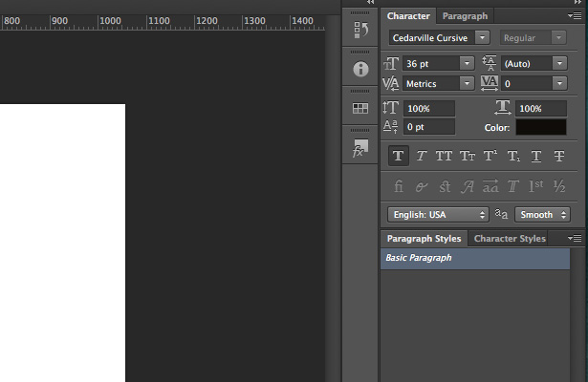The image size is (588, 382).
Task: Switch to the Paragraph tab
Action: [x=465, y=16]
